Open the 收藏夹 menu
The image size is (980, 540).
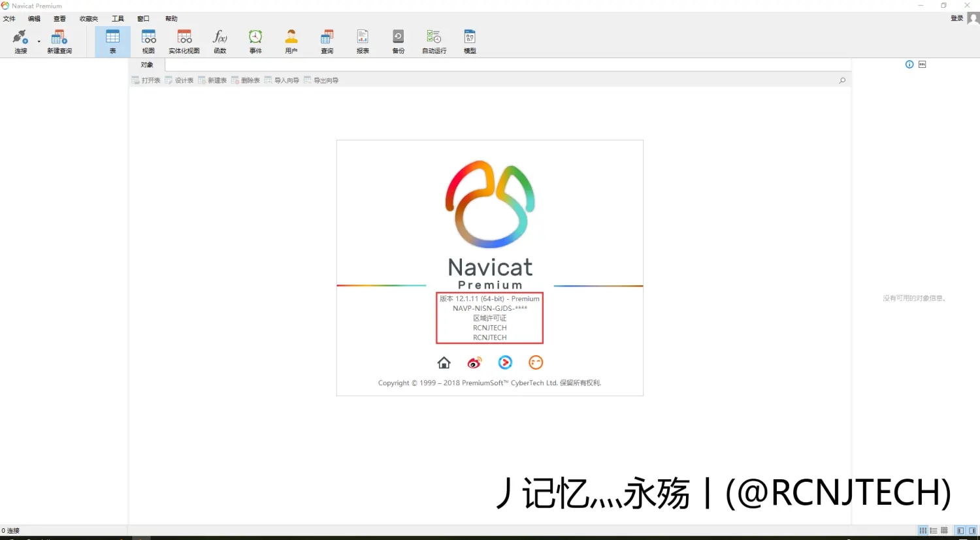click(x=89, y=19)
